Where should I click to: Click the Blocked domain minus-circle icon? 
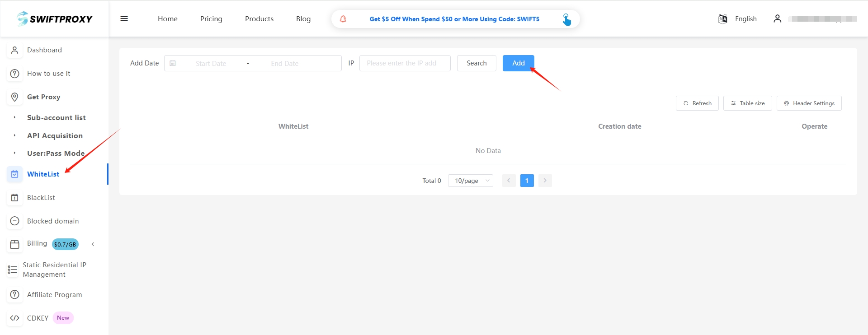pyautogui.click(x=15, y=221)
